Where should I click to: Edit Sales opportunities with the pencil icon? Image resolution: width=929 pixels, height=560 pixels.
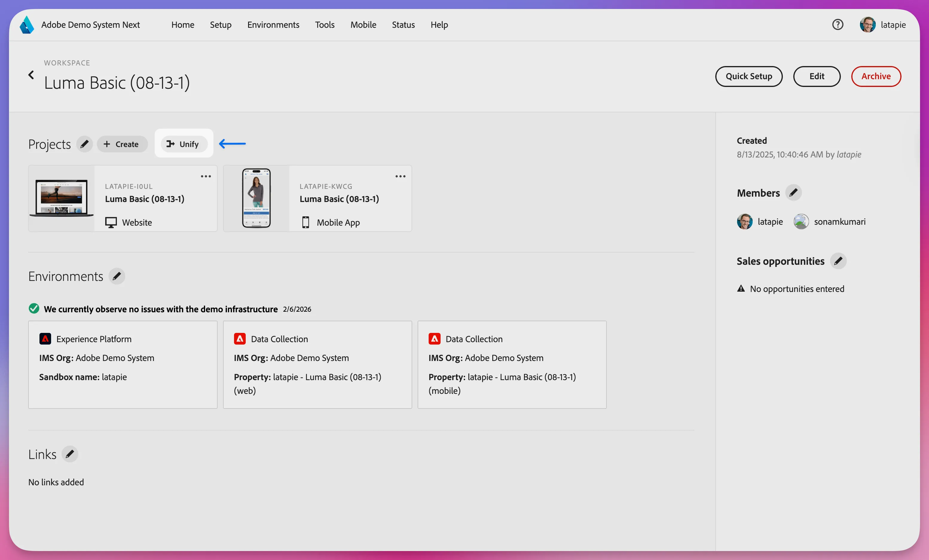[838, 261]
